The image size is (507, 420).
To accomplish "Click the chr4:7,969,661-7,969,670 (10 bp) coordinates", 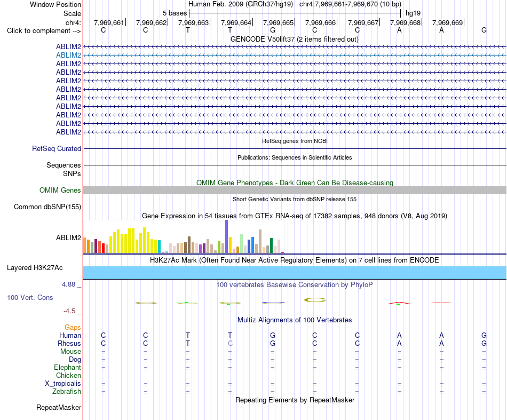I will (350, 4).
